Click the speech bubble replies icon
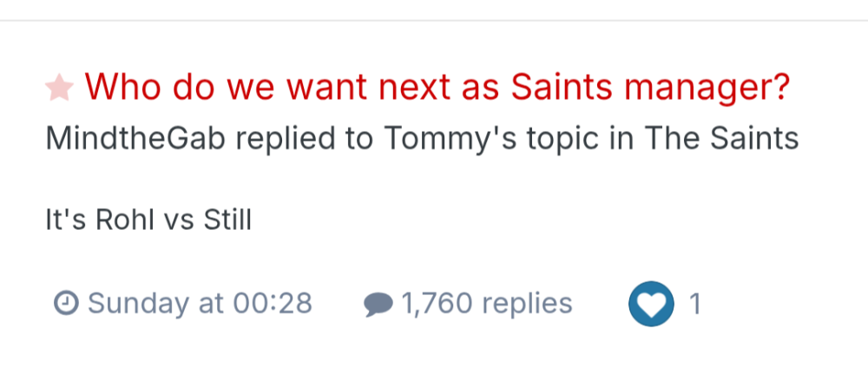This screenshot has width=868, height=381. (378, 305)
